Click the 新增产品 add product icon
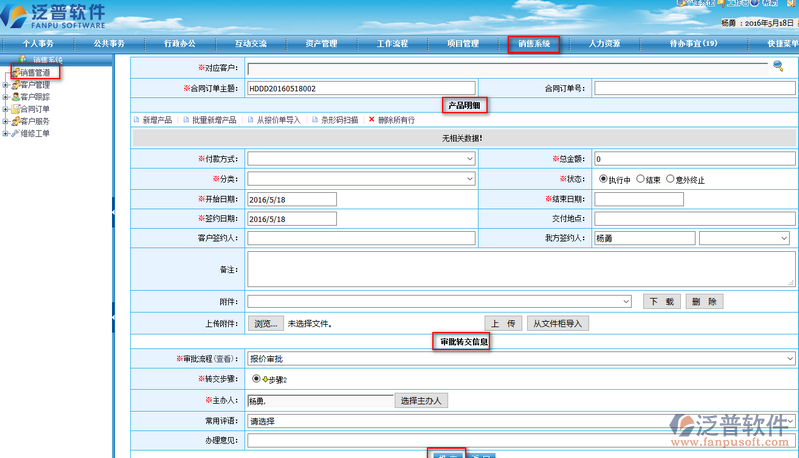The height and width of the screenshot is (458, 799). 137,119
